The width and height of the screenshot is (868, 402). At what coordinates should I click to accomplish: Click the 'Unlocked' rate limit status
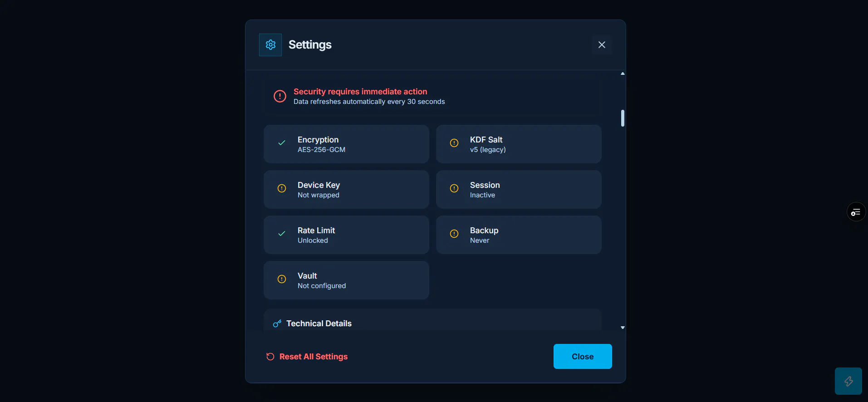tap(313, 240)
